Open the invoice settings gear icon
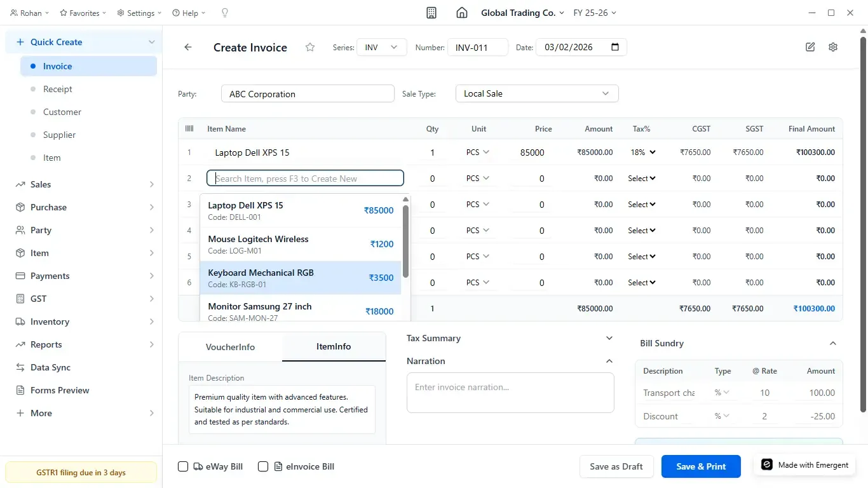Image resolution: width=868 pixels, height=488 pixels. pos(832,46)
